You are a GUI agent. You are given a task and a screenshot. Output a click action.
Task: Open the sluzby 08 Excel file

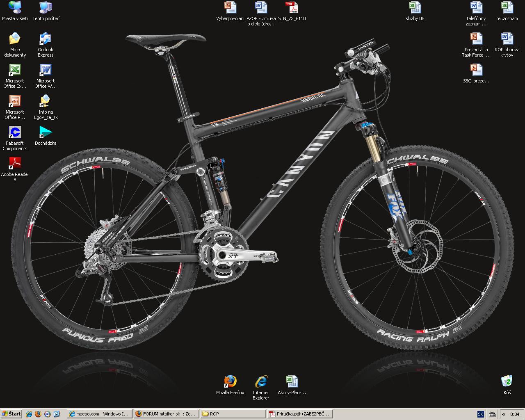coord(415,8)
